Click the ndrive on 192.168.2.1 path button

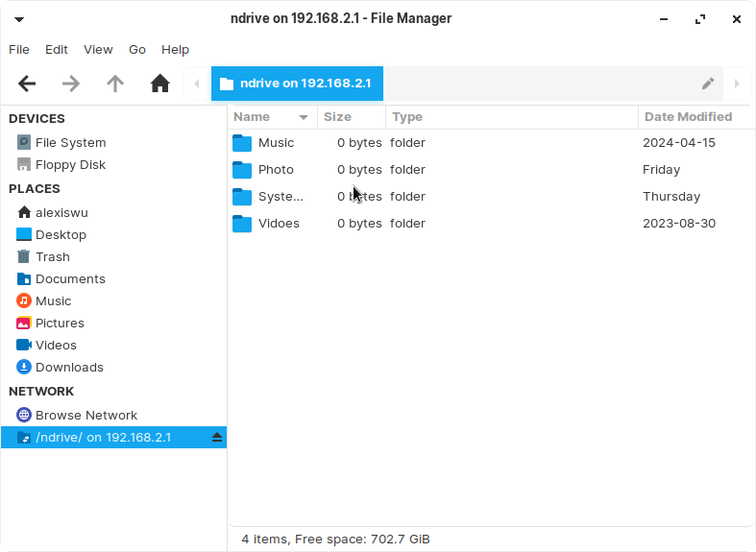tap(297, 84)
